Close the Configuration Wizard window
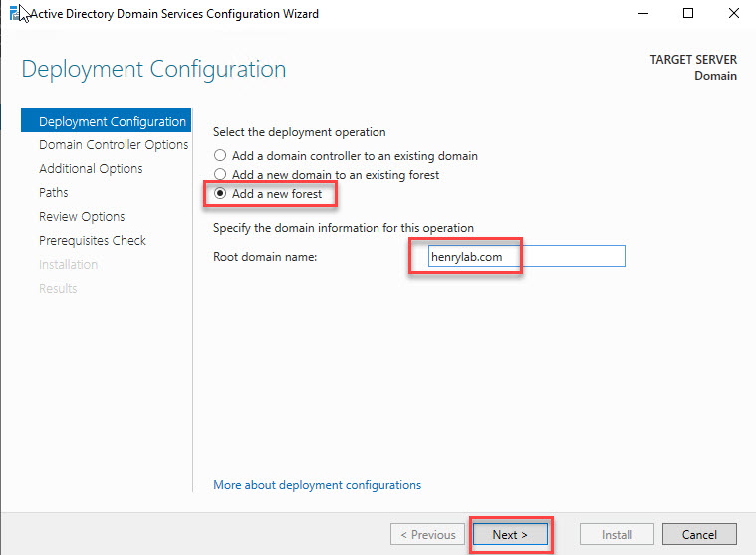Viewport: 756px width, 555px height. pos(732,14)
